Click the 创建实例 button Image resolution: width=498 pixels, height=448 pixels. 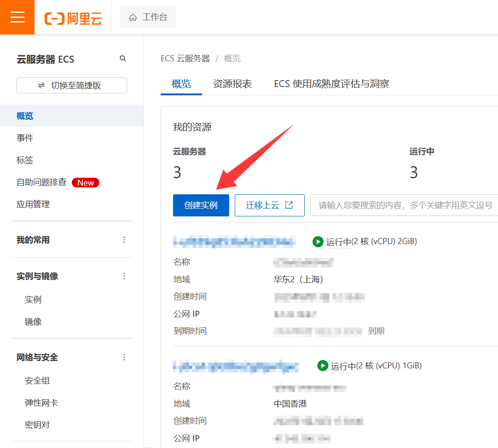pyautogui.click(x=201, y=205)
